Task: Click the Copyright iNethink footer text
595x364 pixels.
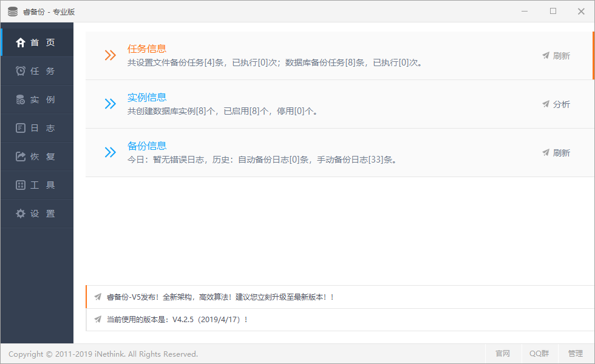Action: pyautogui.click(x=103, y=354)
